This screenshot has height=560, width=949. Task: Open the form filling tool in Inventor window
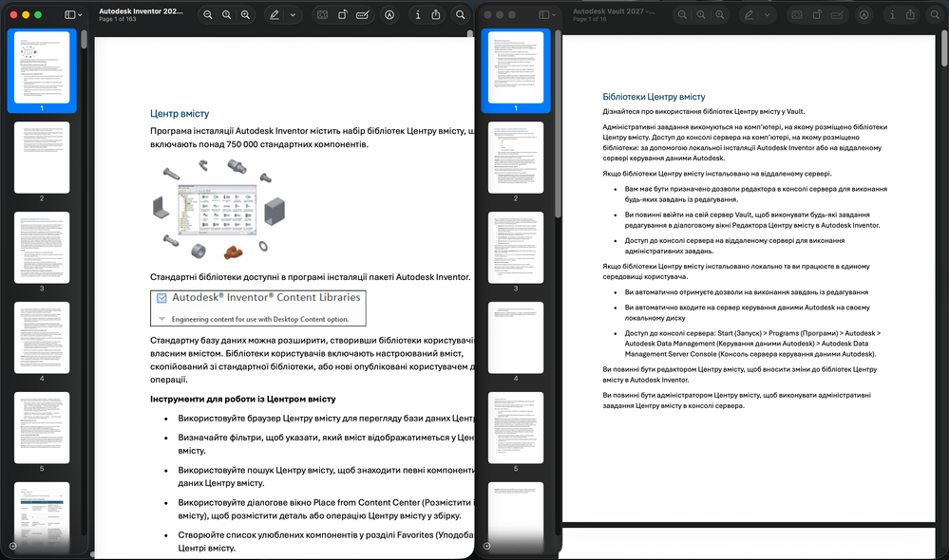(323, 15)
